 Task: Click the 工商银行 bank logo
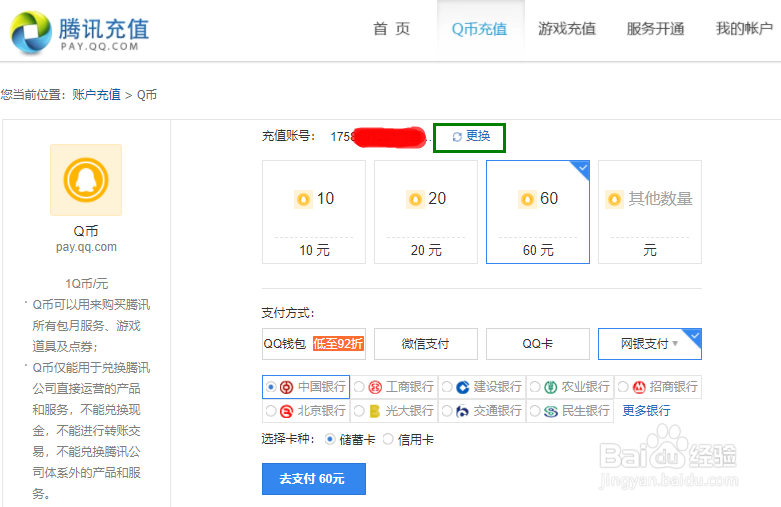point(375,387)
